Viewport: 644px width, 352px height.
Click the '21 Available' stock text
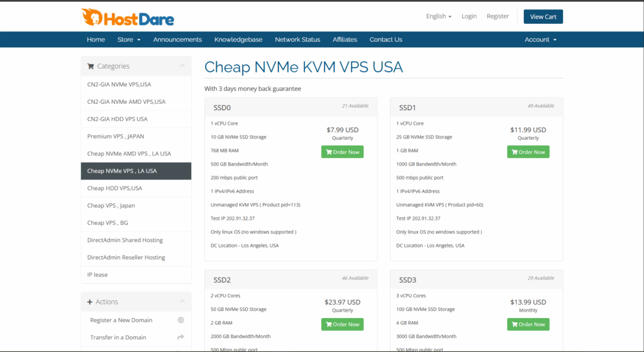[355, 106]
